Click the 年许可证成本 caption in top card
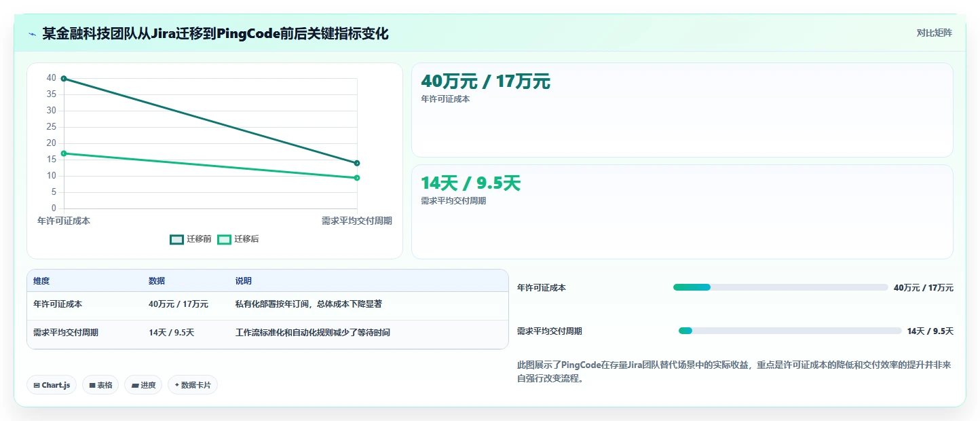The image size is (980, 421). click(x=445, y=99)
